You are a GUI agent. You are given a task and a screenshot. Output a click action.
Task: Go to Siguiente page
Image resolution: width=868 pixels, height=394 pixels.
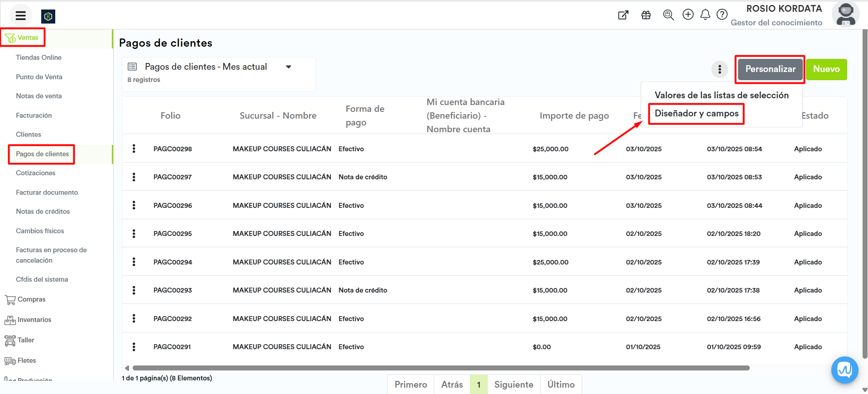[x=513, y=384]
